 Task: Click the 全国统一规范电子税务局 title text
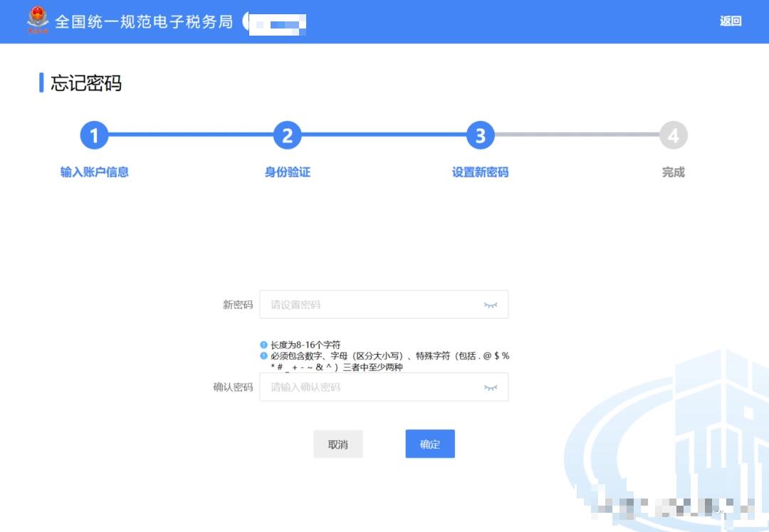[x=144, y=21]
